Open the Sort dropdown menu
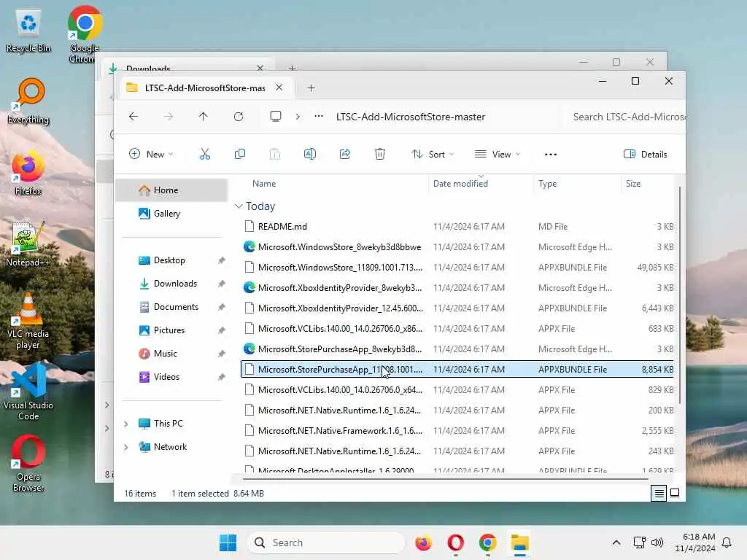The width and height of the screenshot is (747, 560). [x=433, y=155]
